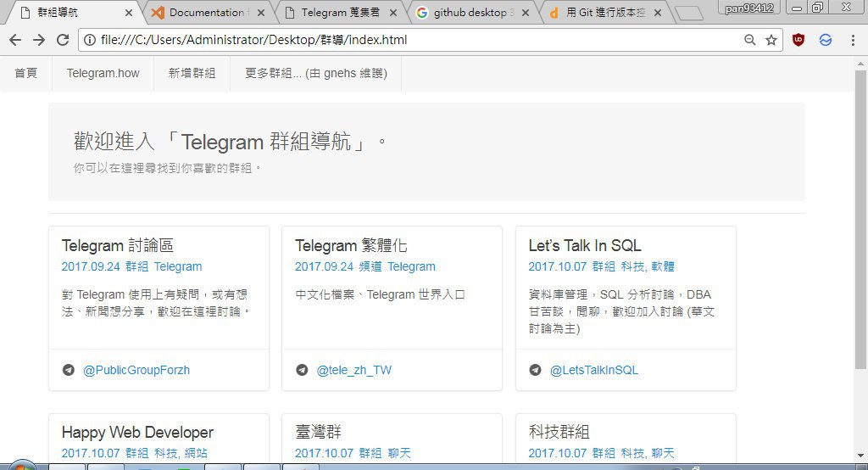The height and width of the screenshot is (470, 868).
Task: Click the Telegram 討論區 card title
Action: point(118,245)
